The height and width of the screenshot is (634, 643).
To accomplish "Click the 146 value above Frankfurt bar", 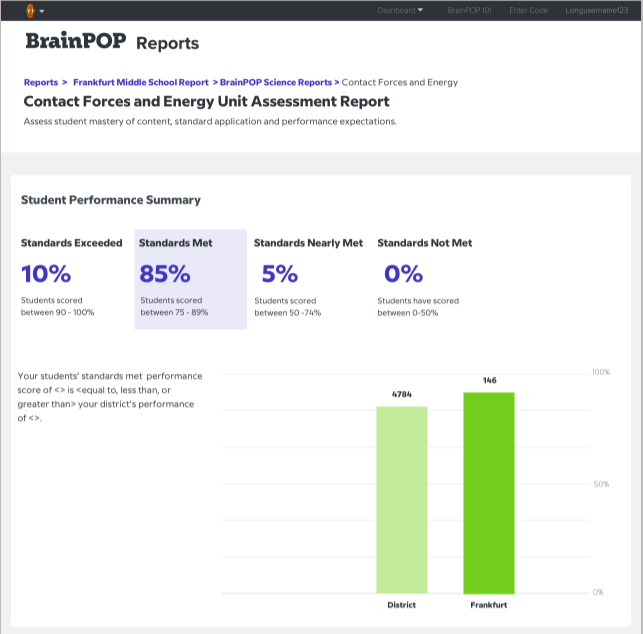I will (488, 380).
